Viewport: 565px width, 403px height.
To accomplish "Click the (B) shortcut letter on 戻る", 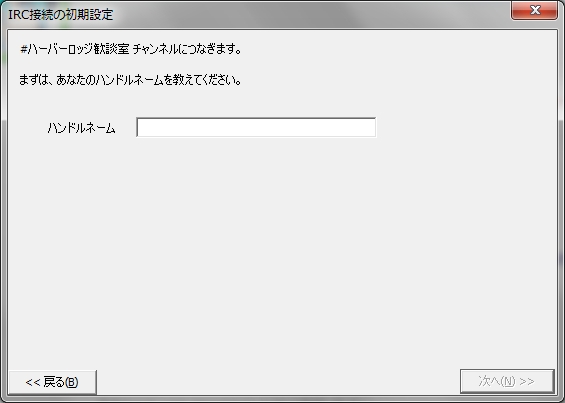I will (72, 382).
